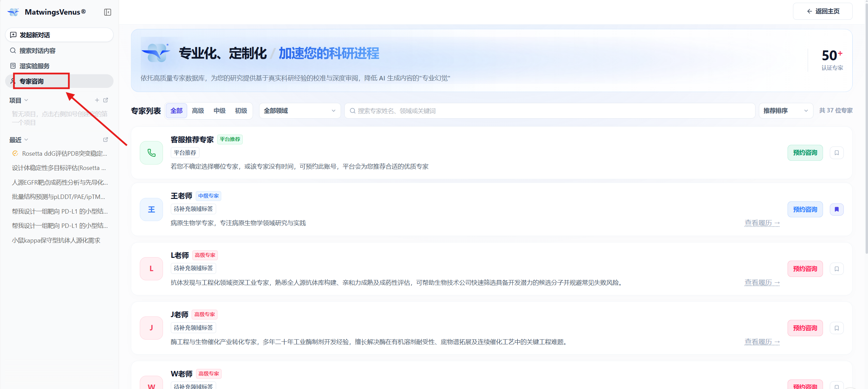The height and width of the screenshot is (389, 868).
Task: Filter experts by 初级 tab
Action: (x=241, y=111)
